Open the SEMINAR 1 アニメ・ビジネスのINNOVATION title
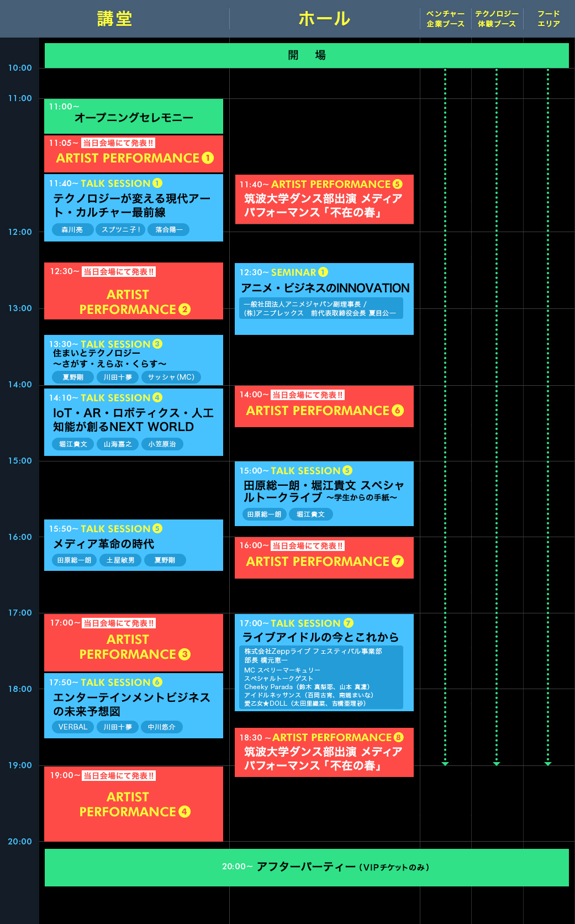 coord(325,288)
